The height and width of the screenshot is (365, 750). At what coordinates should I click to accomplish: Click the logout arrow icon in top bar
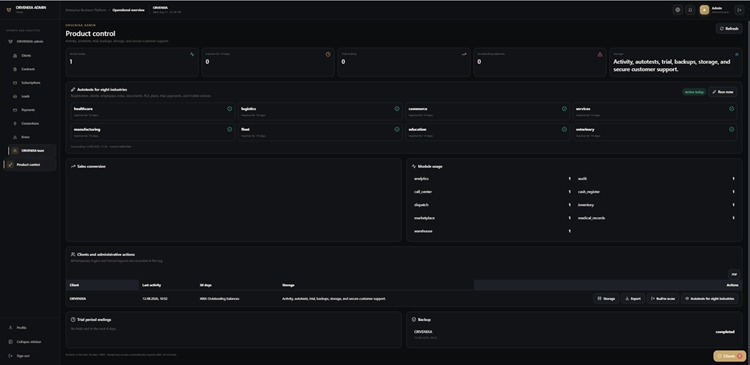739,10
